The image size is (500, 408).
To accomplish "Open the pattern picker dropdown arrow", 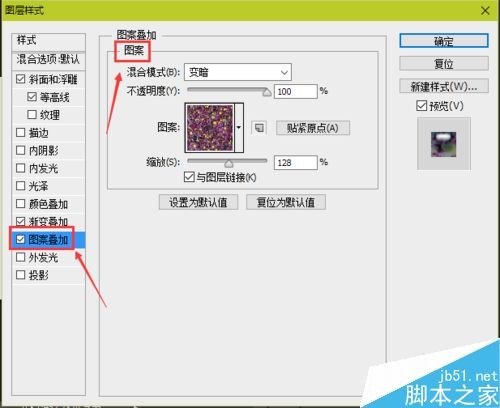I will pyautogui.click(x=239, y=128).
